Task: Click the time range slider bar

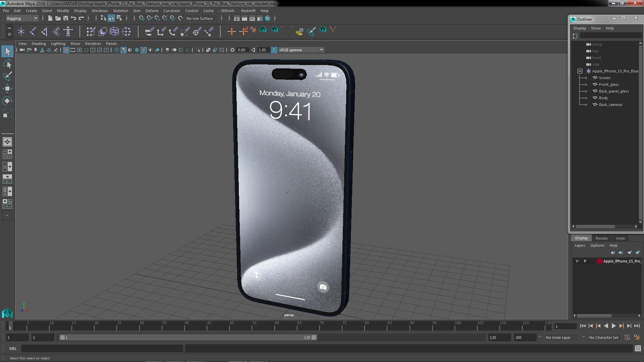Action: [x=188, y=338]
